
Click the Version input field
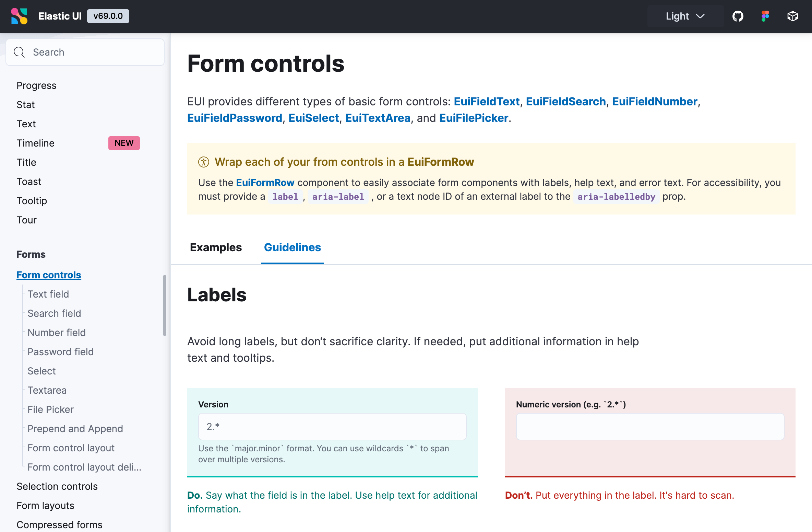click(x=332, y=427)
